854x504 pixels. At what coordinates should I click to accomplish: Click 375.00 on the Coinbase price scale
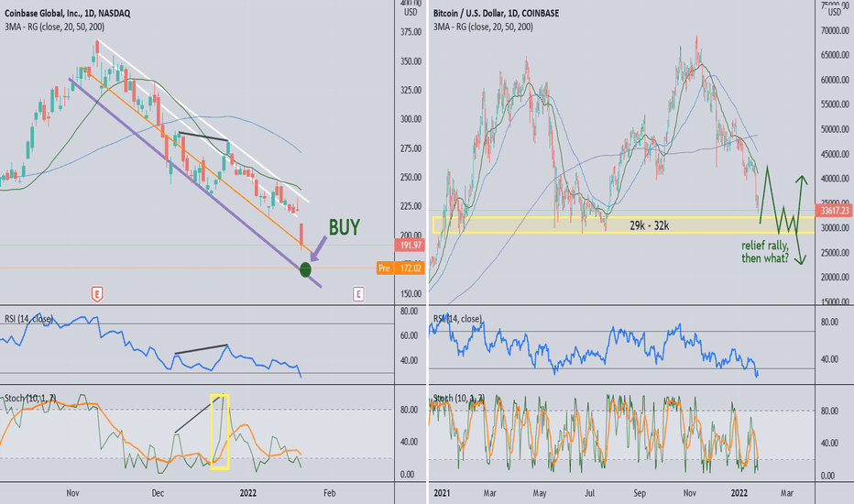click(x=411, y=32)
